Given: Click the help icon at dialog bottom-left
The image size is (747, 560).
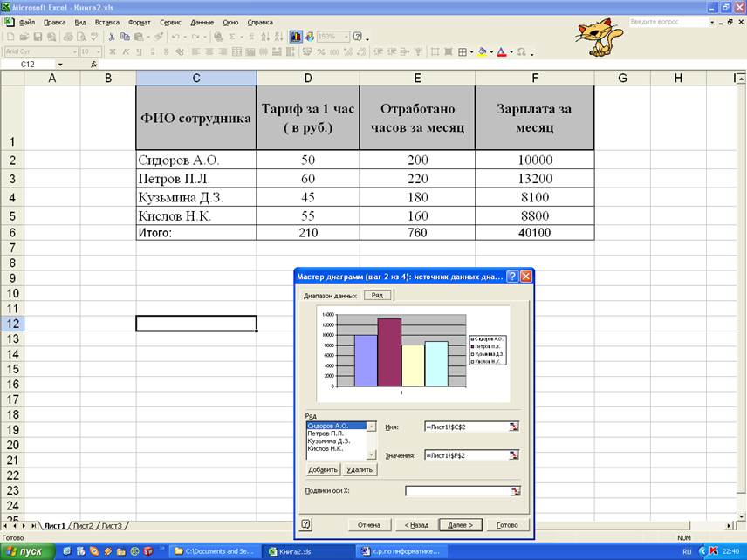Looking at the screenshot, I should (x=306, y=524).
